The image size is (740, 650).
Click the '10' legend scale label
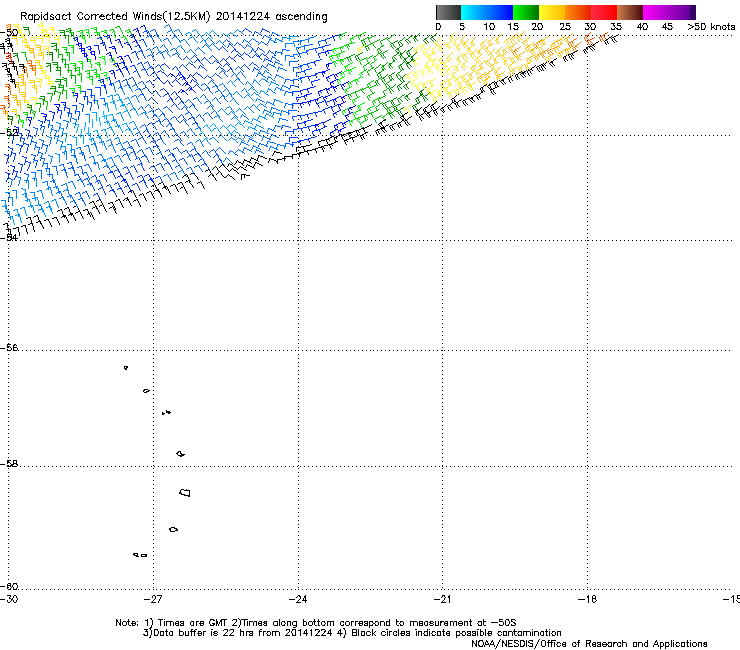(x=489, y=27)
